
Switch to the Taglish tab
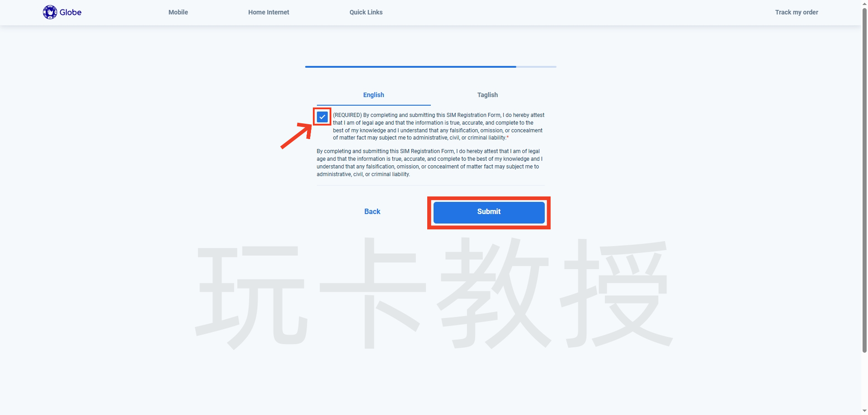coord(487,95)
